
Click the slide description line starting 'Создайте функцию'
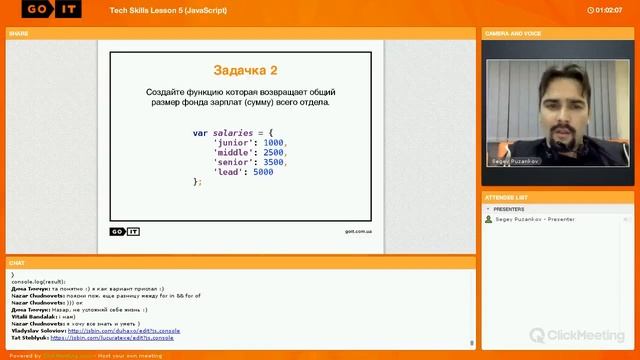(x=241, y=92)
